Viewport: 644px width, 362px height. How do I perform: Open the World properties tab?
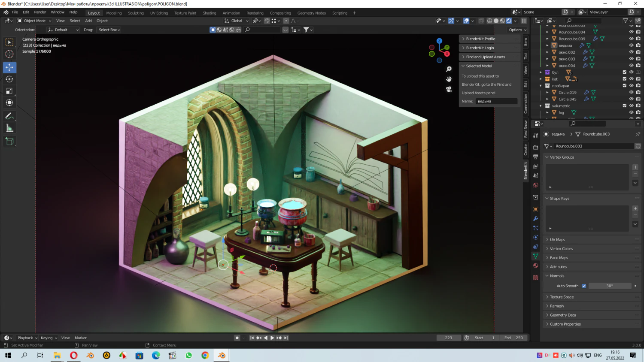click(535, 185)
